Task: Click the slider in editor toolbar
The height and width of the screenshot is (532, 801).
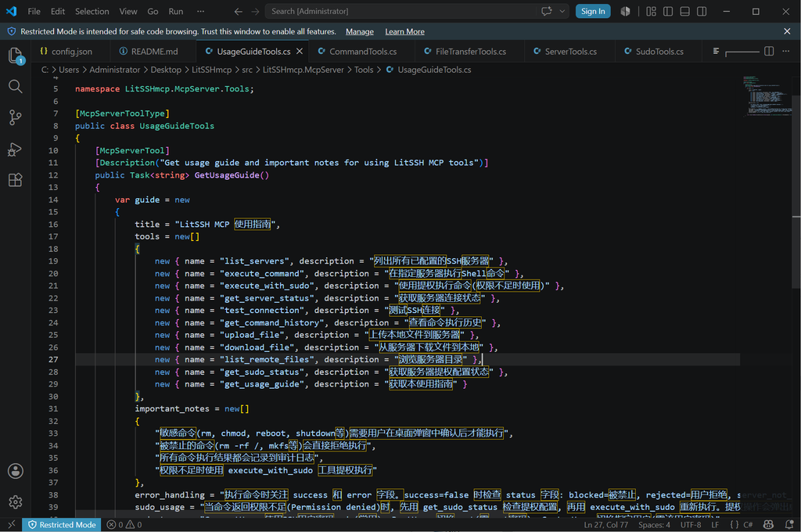Action: click(742, 52)
